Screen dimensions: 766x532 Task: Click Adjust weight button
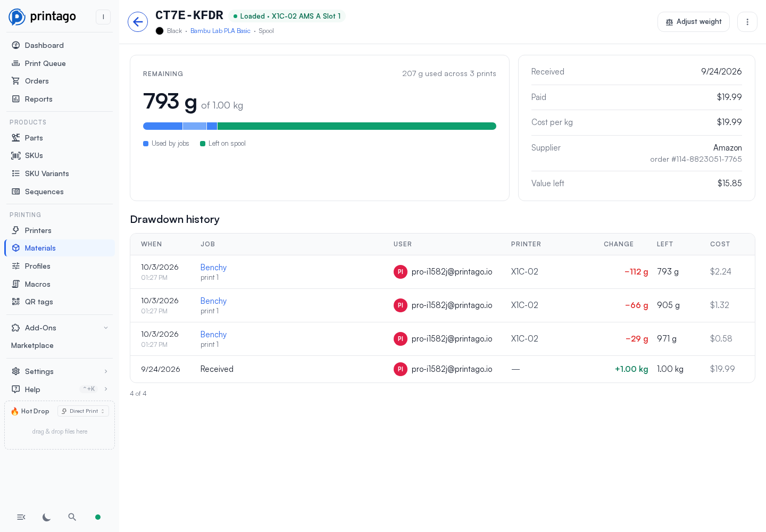point(694,22)
